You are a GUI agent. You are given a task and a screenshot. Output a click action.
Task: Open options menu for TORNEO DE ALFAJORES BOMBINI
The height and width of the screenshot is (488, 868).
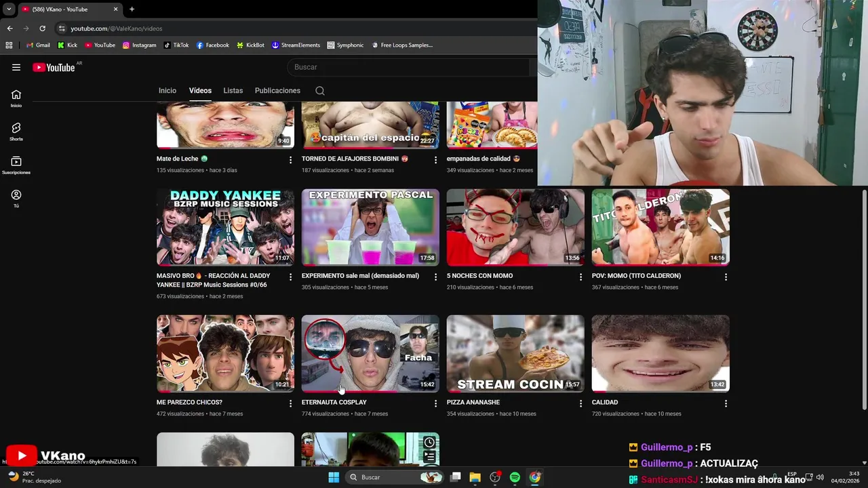[435, 160]
